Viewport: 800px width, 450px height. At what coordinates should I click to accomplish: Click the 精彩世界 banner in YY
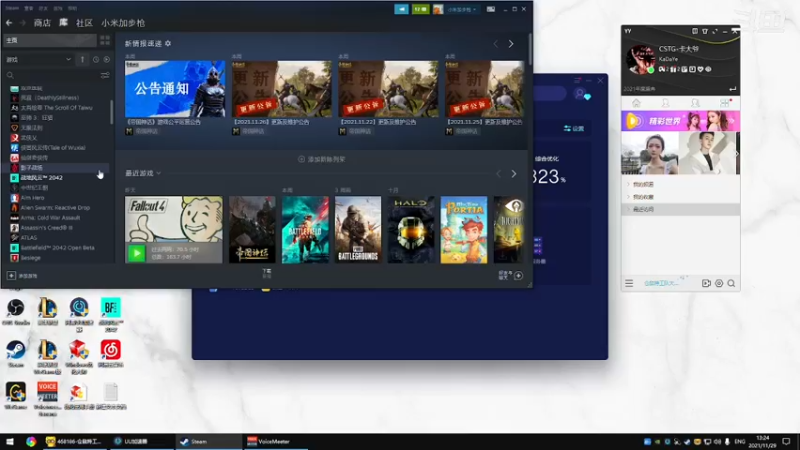click(x=680, y=121)
